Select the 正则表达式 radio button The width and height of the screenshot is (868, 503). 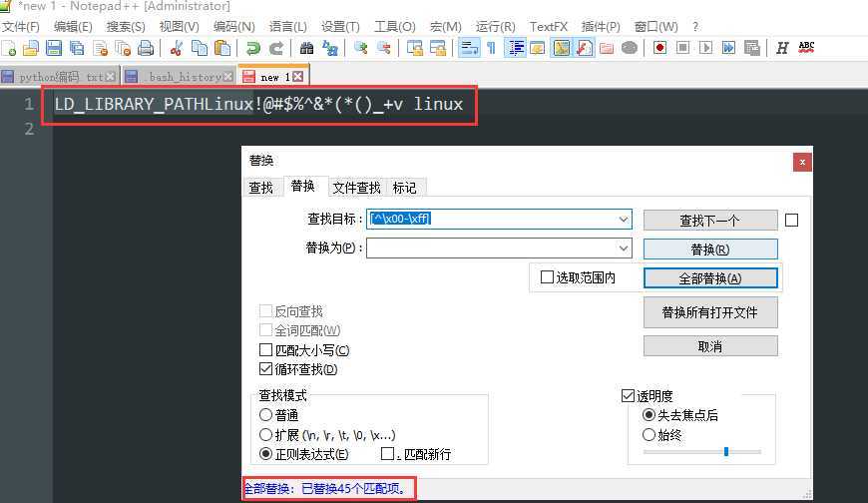coord(265,454)
